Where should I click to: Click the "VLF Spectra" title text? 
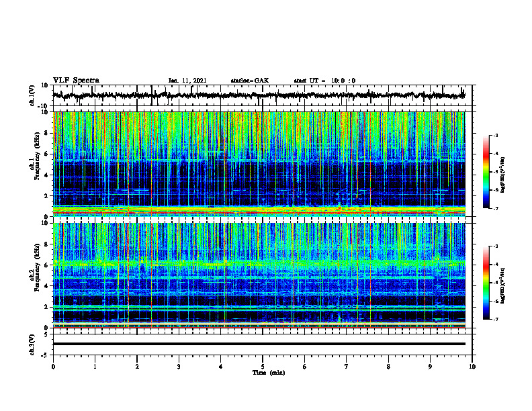point(76,81)
